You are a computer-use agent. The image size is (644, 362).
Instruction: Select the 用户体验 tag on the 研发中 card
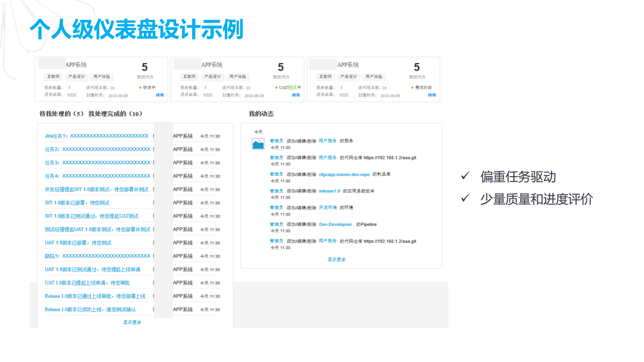102,77
